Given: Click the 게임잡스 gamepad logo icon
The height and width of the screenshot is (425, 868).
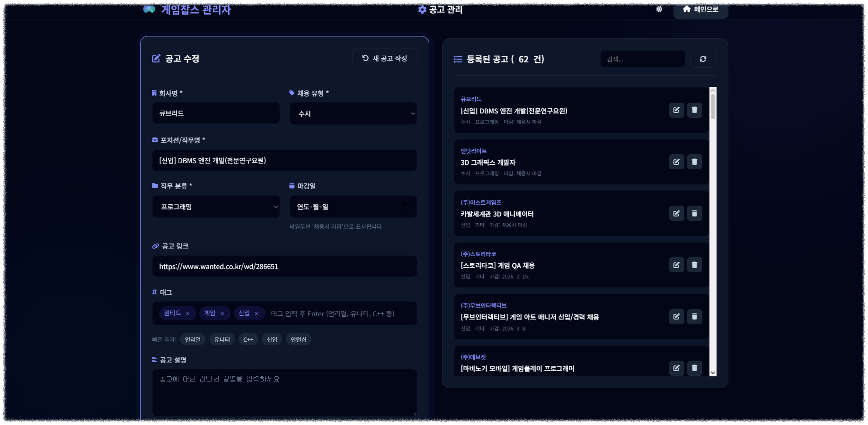Looking at the screenshot, I should click(x=149, y=9).
